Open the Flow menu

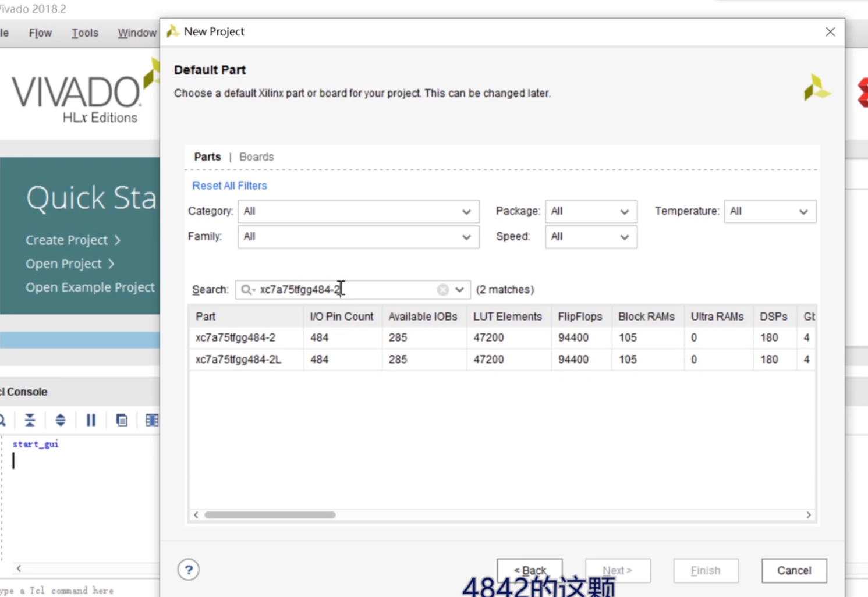(40, 33)
